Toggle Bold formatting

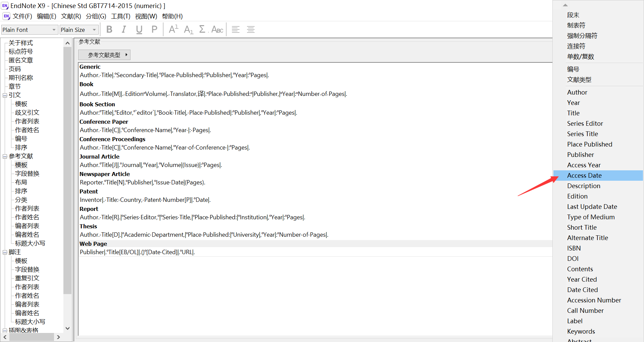(x=109, y=30)
